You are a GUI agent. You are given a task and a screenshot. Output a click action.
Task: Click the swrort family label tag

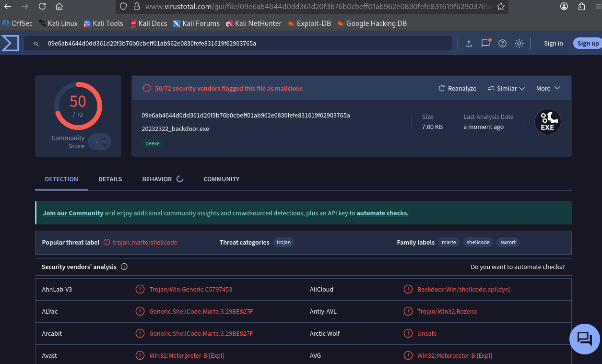click(508, 242)
